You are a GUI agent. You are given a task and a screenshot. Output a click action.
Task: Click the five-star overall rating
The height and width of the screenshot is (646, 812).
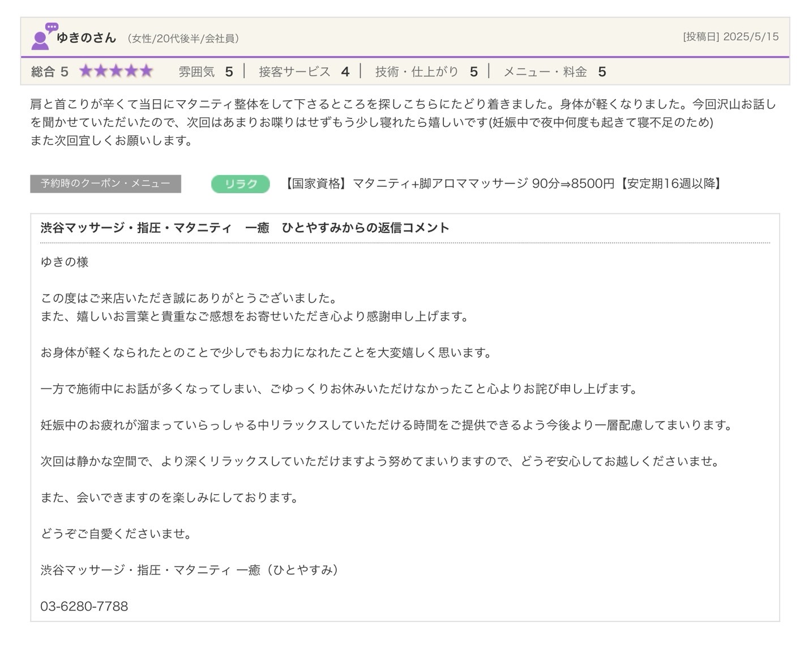(x=116, y=71)
